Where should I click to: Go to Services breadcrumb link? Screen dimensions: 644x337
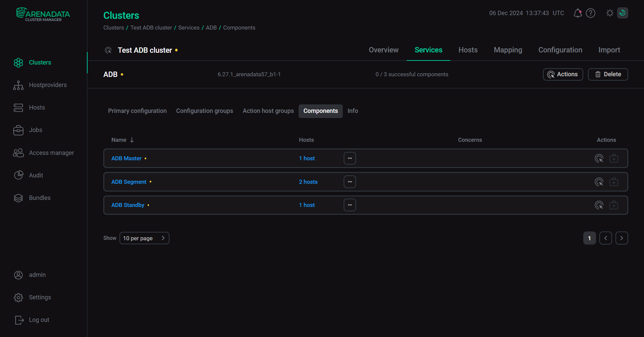(189, 28)
